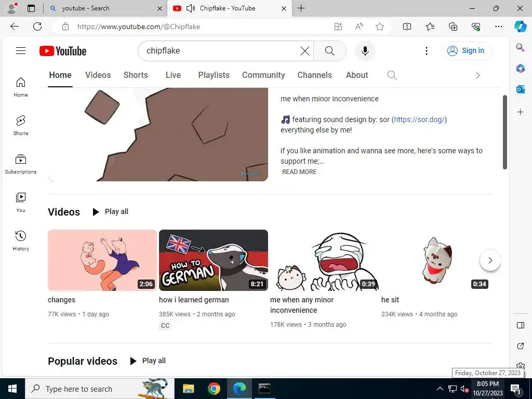This screenshot has width=532, height=399.
Task: Switch to the channel Videos tab
Action: [98, 75]
